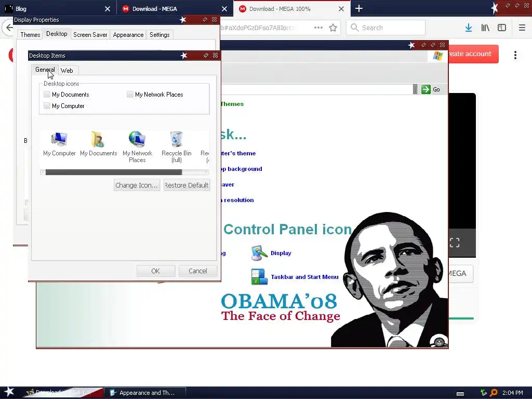Click the Windows flag logo in Control Panel window
The image size is (532, 399).
[x=437, y=56]
